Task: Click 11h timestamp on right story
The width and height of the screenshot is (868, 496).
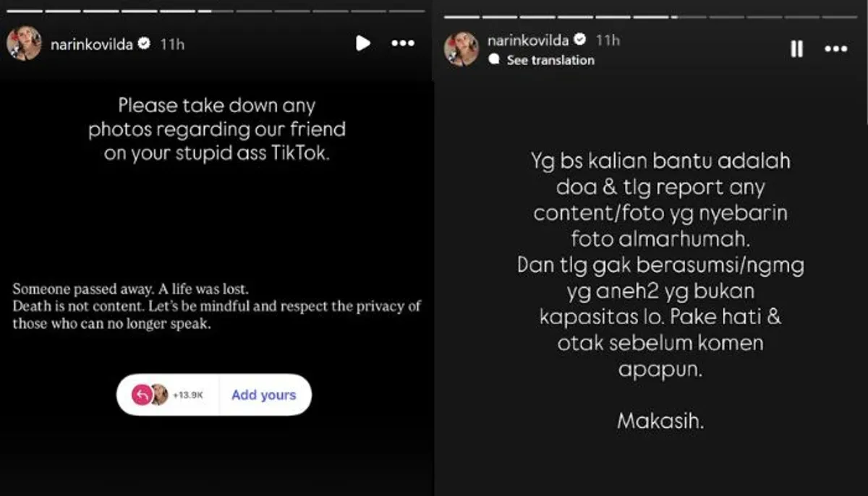Action: tap(608, 39)
